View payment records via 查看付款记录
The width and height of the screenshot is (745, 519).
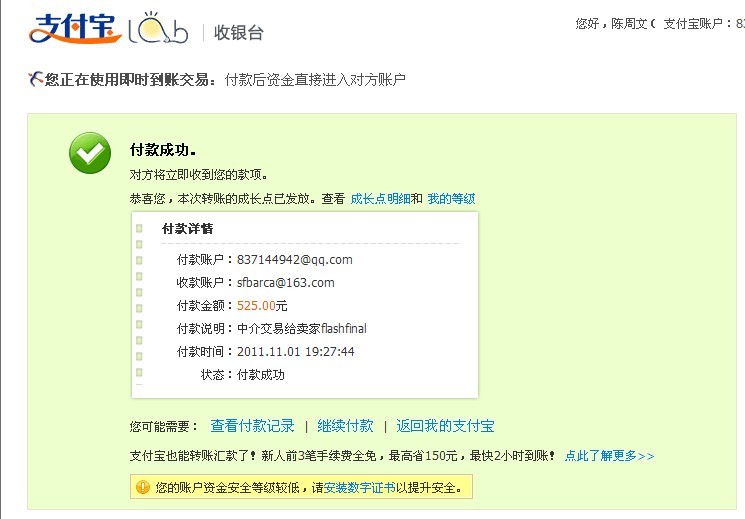[x=252, y=426]
